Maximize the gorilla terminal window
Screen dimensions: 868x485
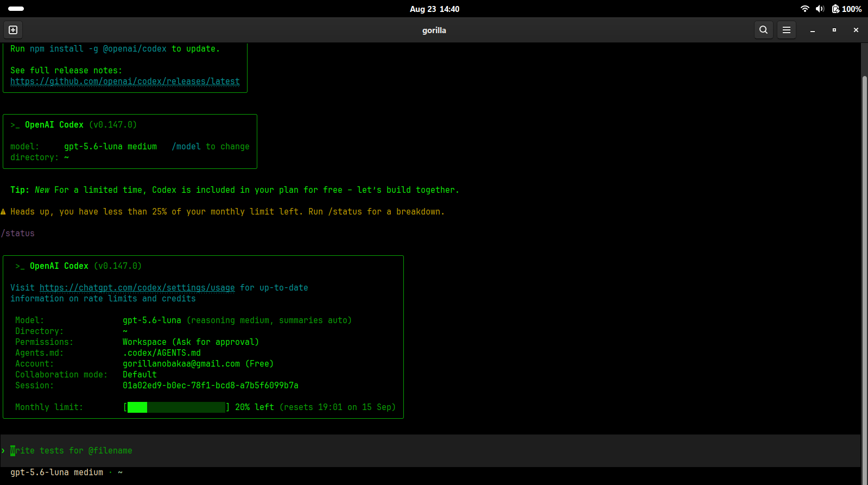834,30
